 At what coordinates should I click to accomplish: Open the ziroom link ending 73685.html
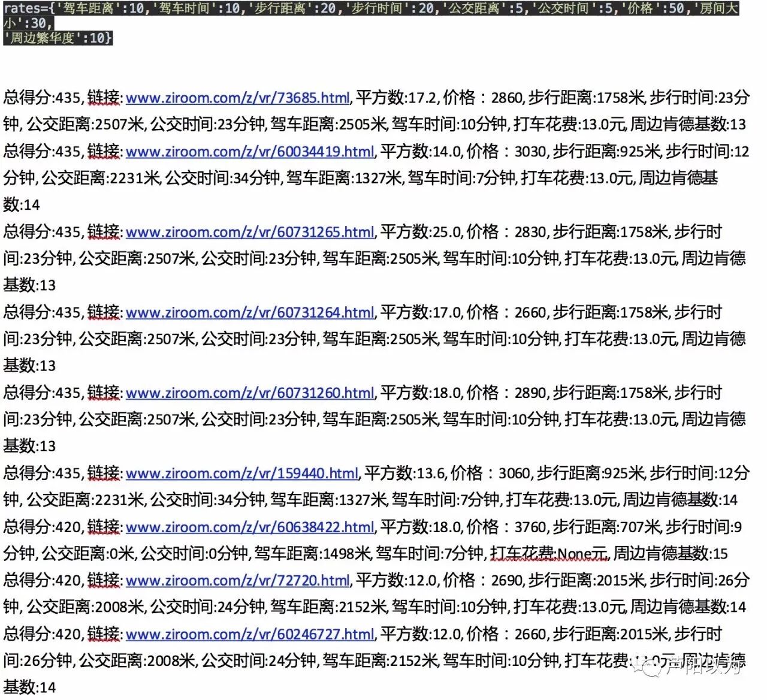coord(238,98)
